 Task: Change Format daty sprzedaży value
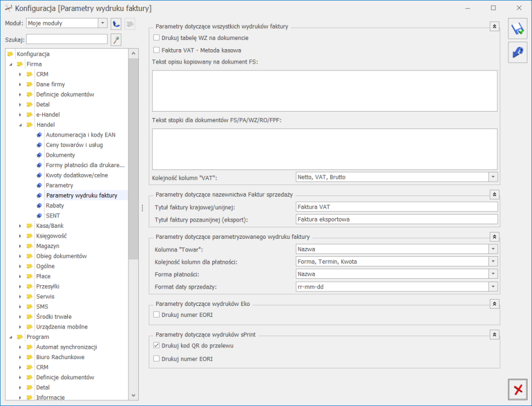coord(493,286)
